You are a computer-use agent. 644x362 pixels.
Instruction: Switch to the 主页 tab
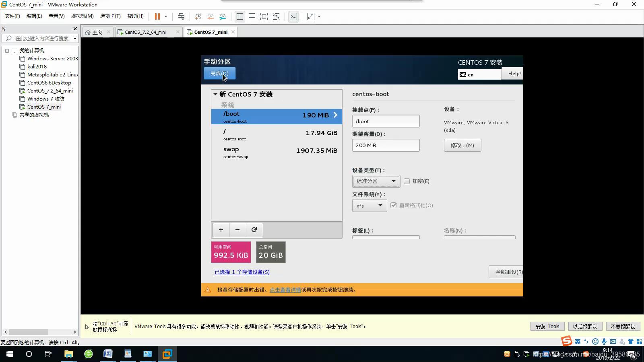pyautogui.click(x=97, y=32)
